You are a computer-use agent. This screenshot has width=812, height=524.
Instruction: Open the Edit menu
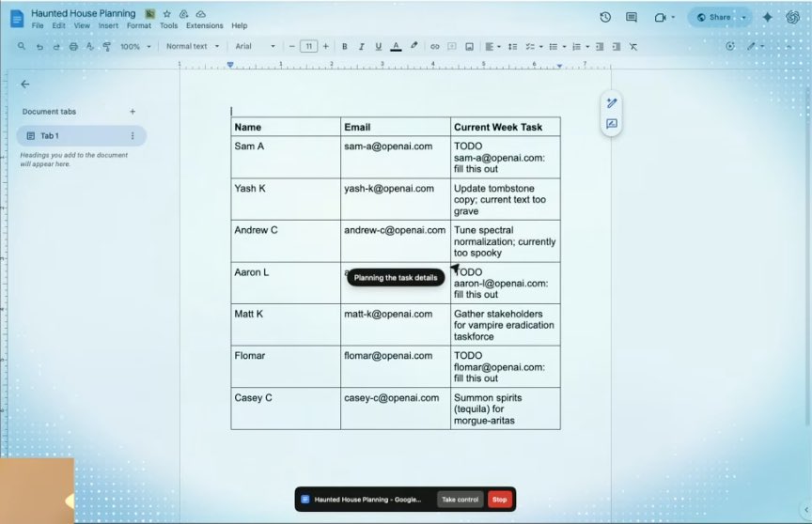point(58,25)
